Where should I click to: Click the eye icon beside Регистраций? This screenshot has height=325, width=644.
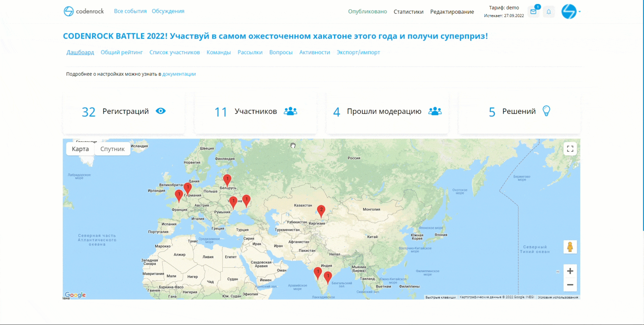click(161, 111)
